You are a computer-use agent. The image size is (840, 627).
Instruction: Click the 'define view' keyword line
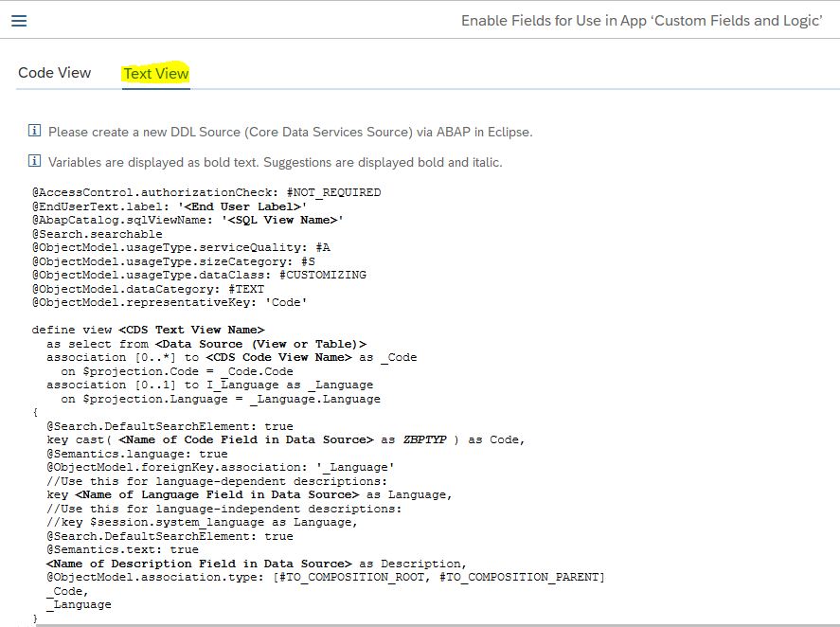pos(148,331)
